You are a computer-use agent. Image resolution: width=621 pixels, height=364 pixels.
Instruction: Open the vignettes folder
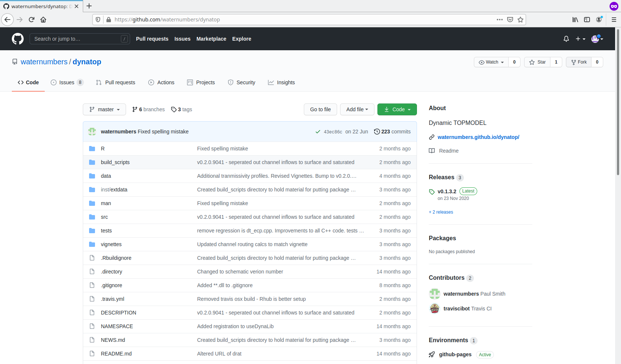pos(111,244)
